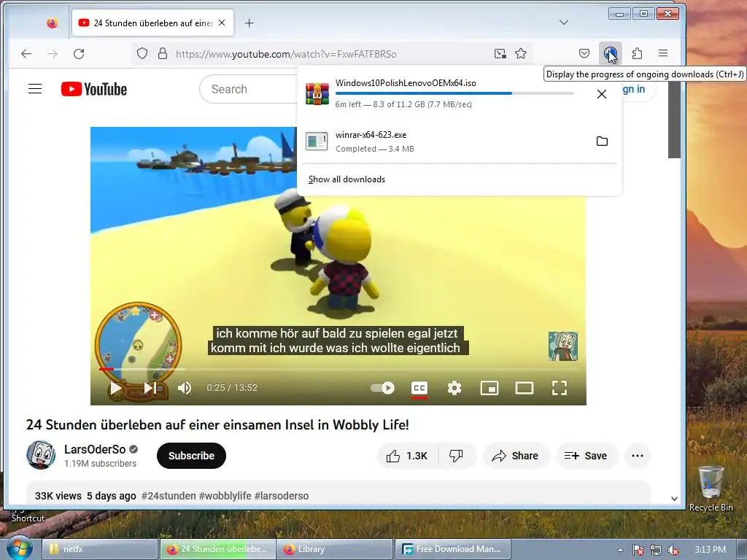Click the #24stunden hashtag
The width and height of the screenshot is (747, 560).
[169, 496]
